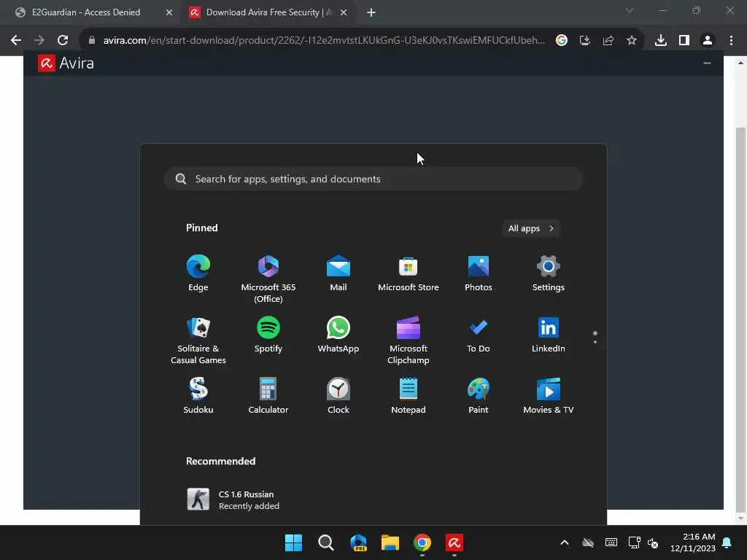Screen dimensions: 747x560
Task: Toggle Chrome side panel
Action: point(684,41)
